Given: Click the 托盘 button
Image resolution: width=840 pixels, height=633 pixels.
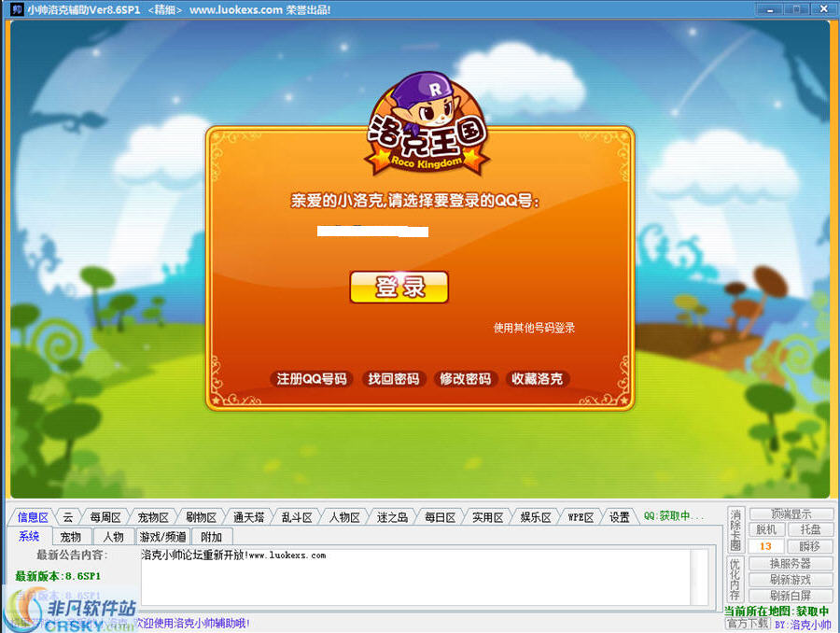Looking at the screenshot, I should click(x=810, y=529).
